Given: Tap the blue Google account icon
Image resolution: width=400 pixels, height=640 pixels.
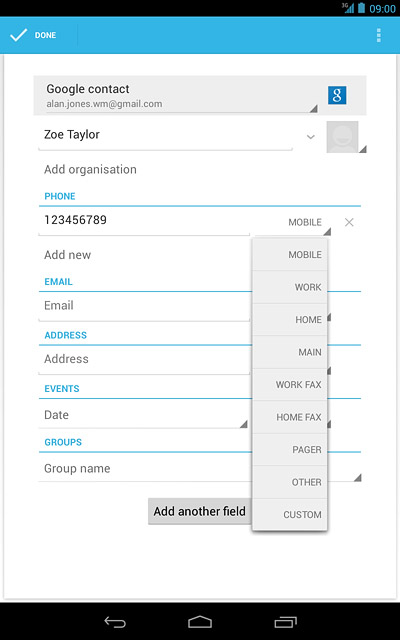Looking at the screenshot, I should coord(337,95).
